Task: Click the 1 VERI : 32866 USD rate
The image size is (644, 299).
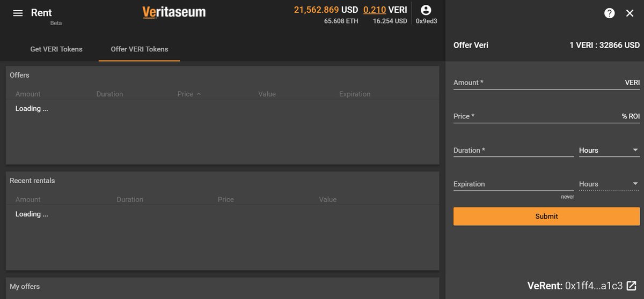Action: (604, 46)
